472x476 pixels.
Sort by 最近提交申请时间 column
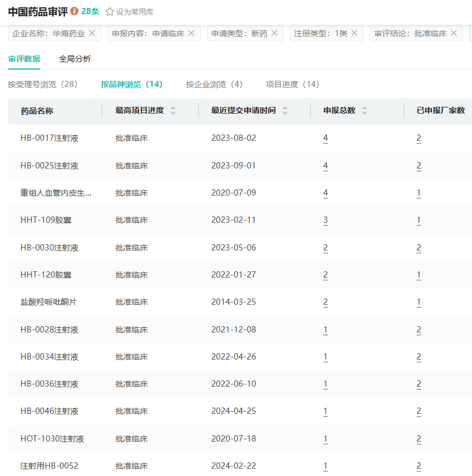[x=285, y=111]
